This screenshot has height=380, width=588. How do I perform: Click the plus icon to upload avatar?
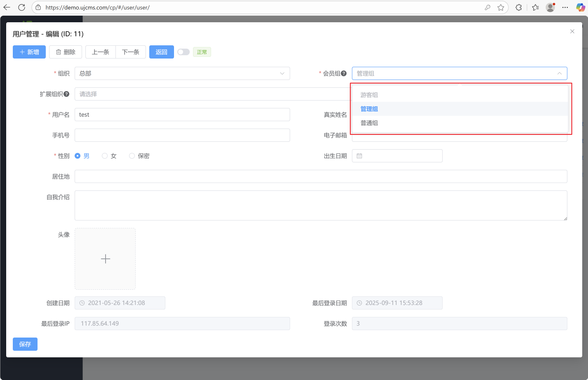coord(105,259)
